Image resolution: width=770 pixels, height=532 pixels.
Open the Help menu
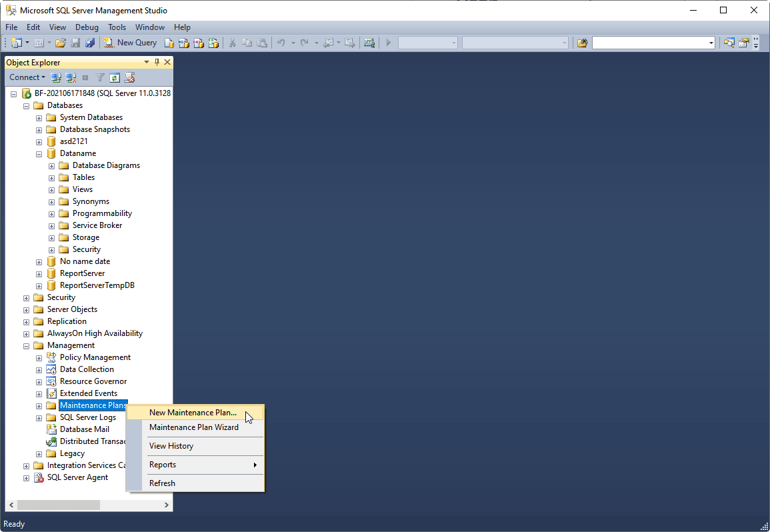[x=182, y=27]
